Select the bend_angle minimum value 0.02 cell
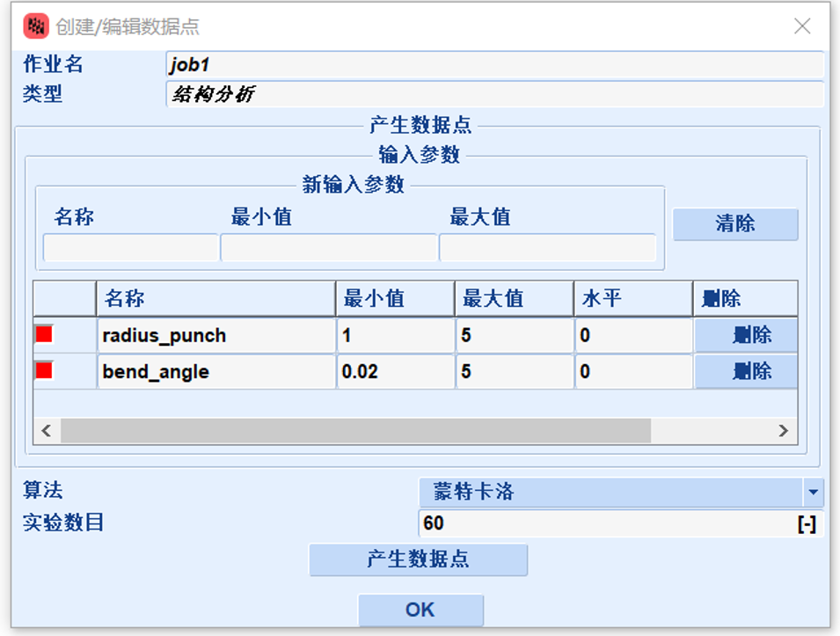 click(394, 371)
